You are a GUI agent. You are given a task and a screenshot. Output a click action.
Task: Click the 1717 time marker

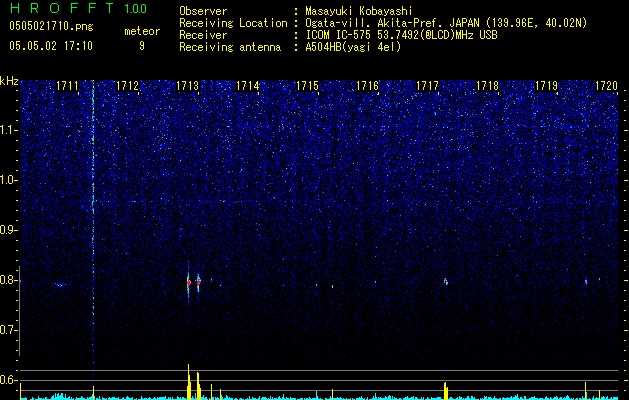(427, 86)
